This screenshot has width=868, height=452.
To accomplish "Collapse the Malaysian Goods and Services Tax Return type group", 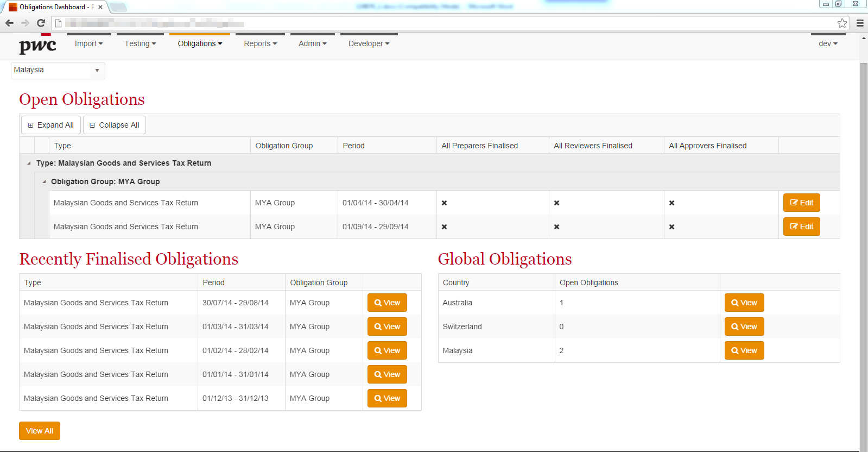I will point(29,163).
